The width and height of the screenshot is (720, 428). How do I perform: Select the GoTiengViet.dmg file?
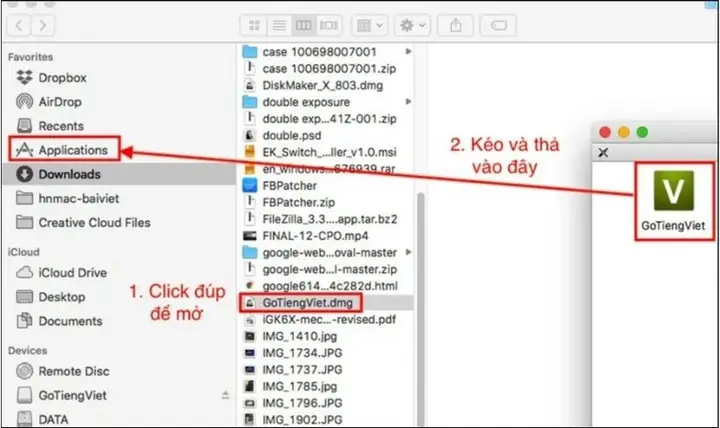307,303
